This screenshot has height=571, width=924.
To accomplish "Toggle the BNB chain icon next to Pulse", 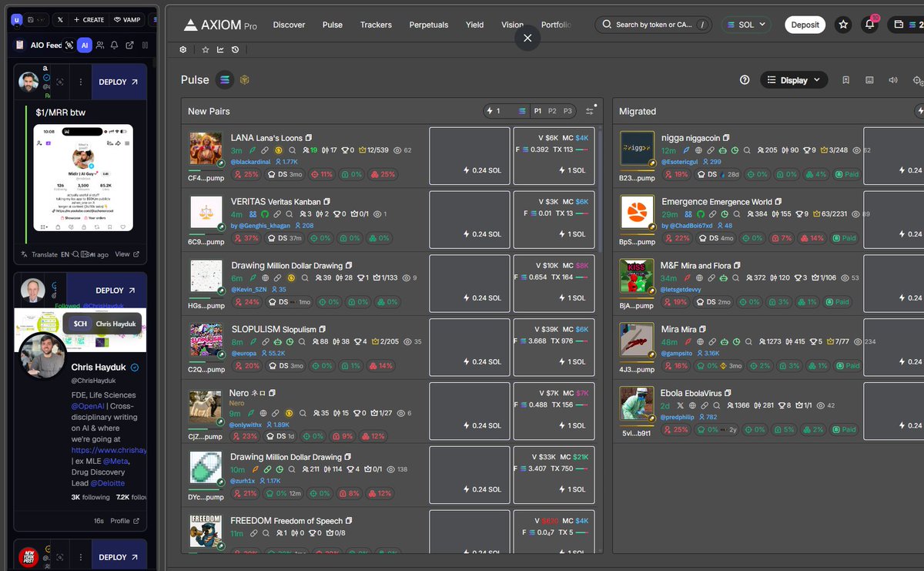I will [245, 79].
